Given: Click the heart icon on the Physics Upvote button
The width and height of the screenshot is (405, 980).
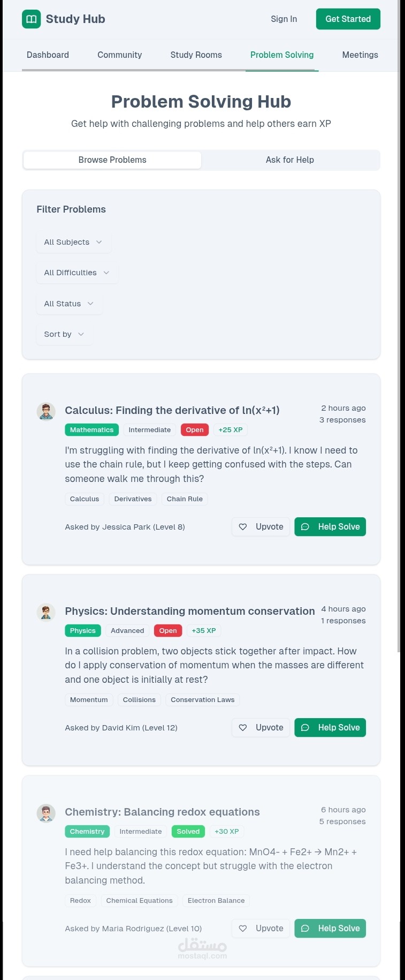Looking at the screenshot, I should point(243,728).
